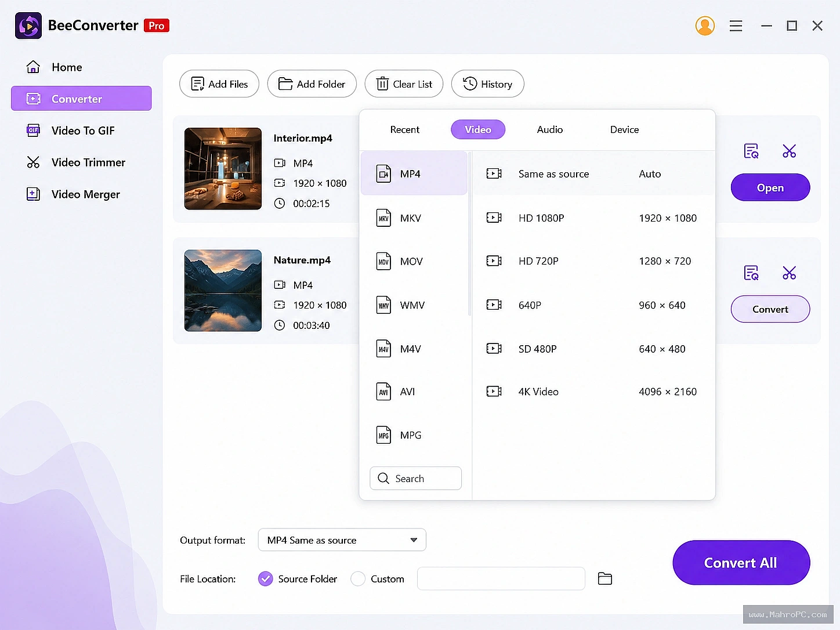Choose HD 720P quality text
The image size is (840, 630).
click(x=538, y=261)
